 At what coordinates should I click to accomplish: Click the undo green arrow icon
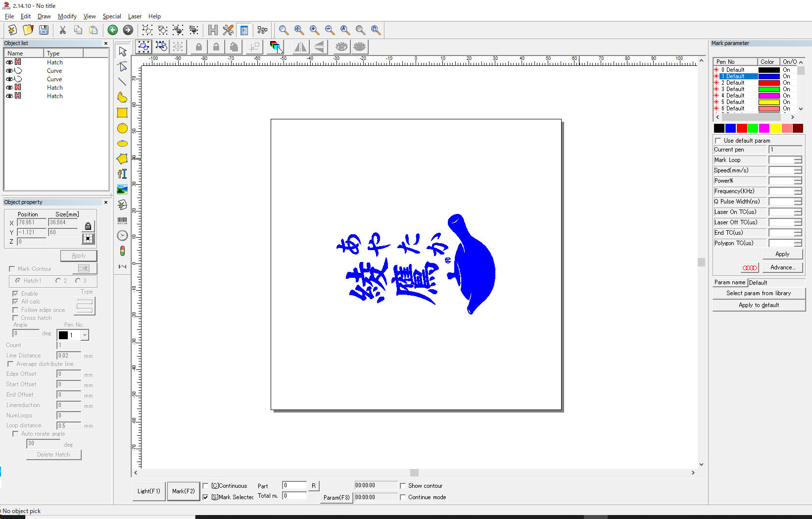pyautogui.click(x=113, y=30)
